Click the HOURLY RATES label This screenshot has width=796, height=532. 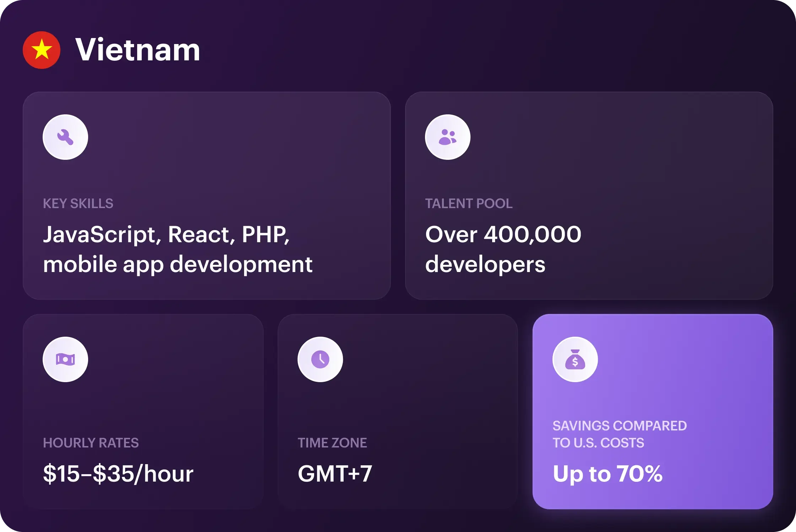[x=91, y=443]
